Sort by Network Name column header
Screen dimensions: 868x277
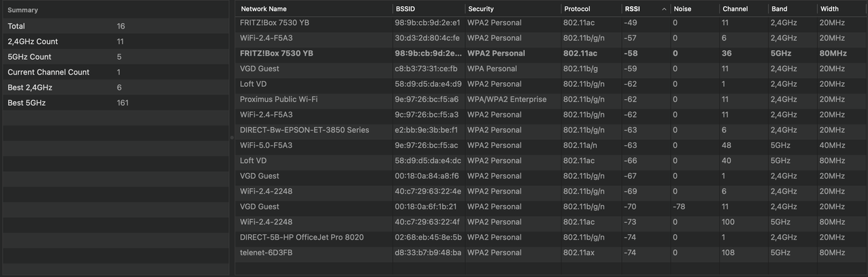(314, 10)
